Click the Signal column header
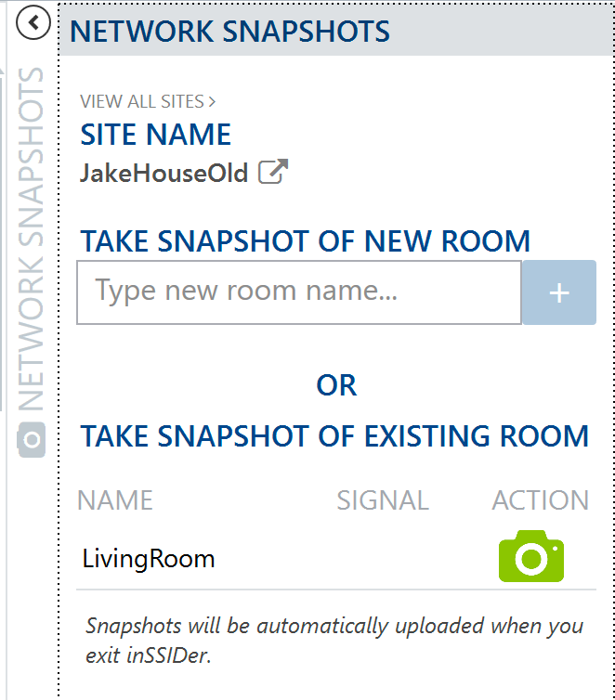The height and width of the screenshot is (700, 615). 383,500
